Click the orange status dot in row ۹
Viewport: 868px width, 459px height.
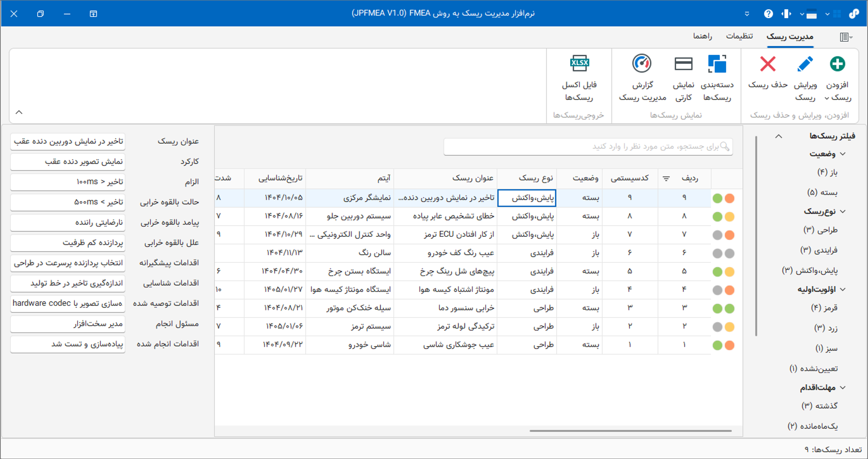click(x=729, y=198)
